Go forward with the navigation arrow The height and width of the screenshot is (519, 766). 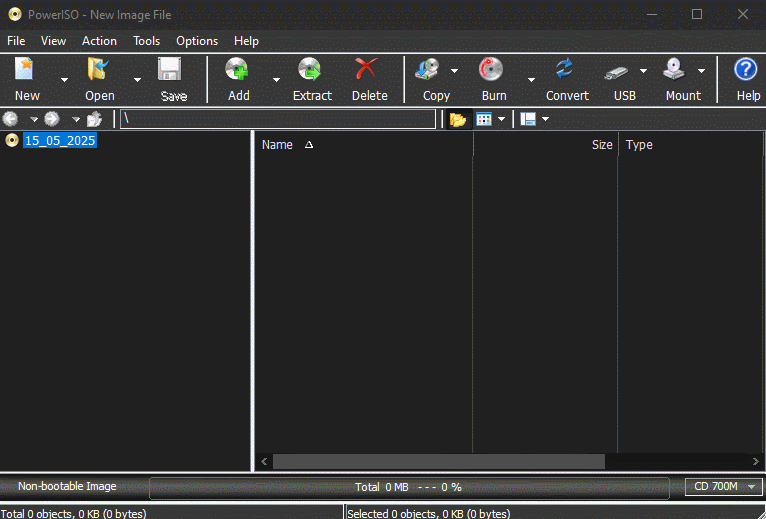click(x=52, y=119)
